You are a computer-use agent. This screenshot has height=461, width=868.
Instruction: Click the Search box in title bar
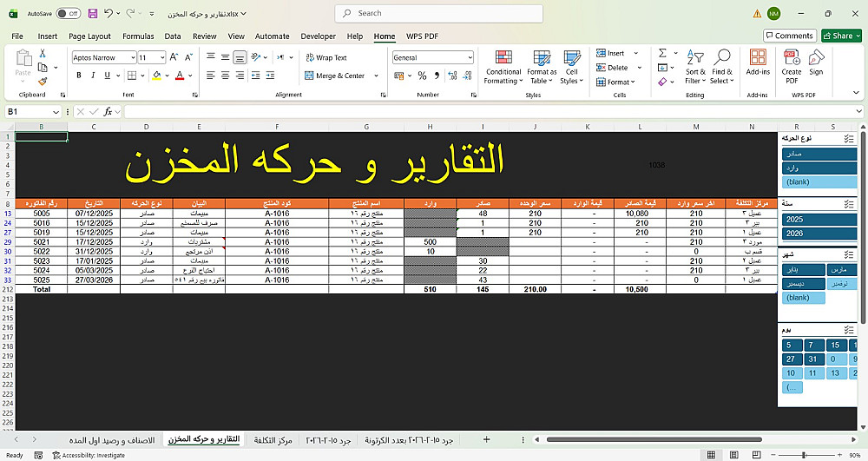(x=439, y=13)
